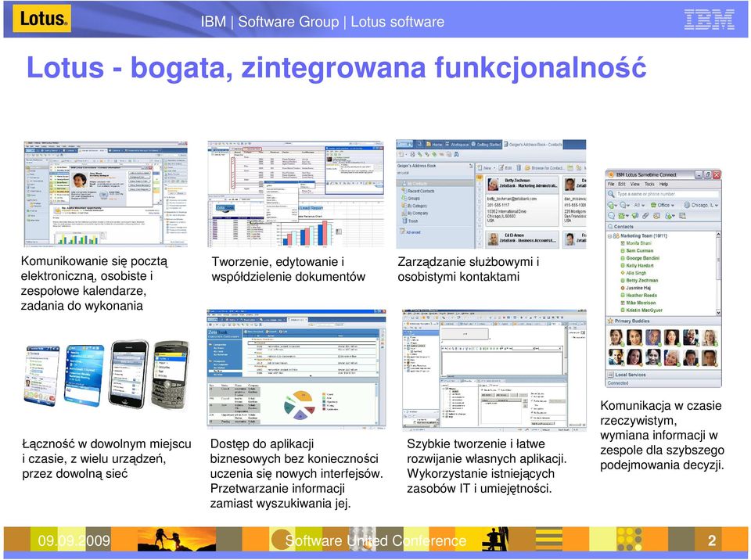Click the magnifier search icon in Sametime
This screenshot has width=751, height=560.
[611, 195]
